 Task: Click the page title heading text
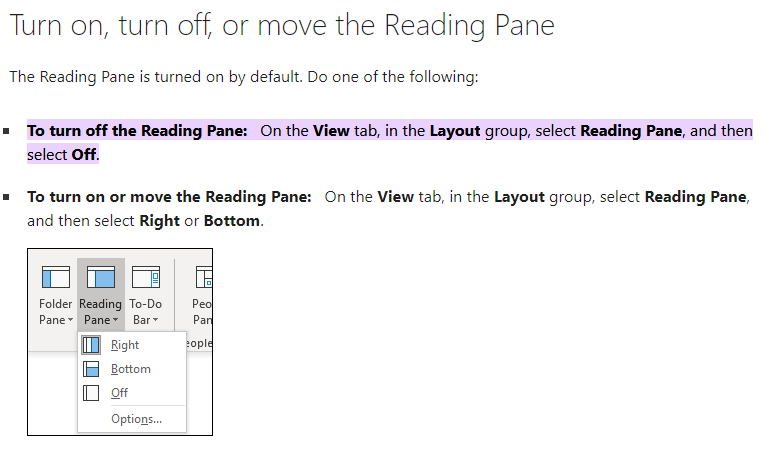point(282,25)
